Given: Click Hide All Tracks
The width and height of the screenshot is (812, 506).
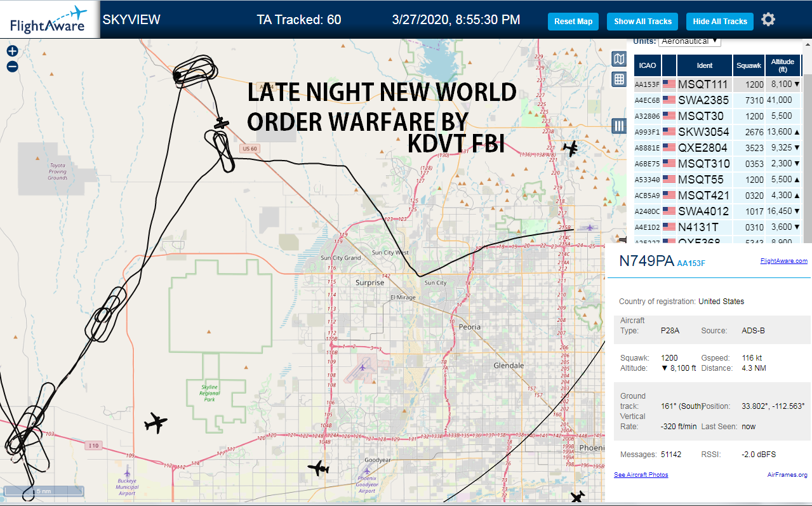Looking at the screenshot, I should coord(720,22).
